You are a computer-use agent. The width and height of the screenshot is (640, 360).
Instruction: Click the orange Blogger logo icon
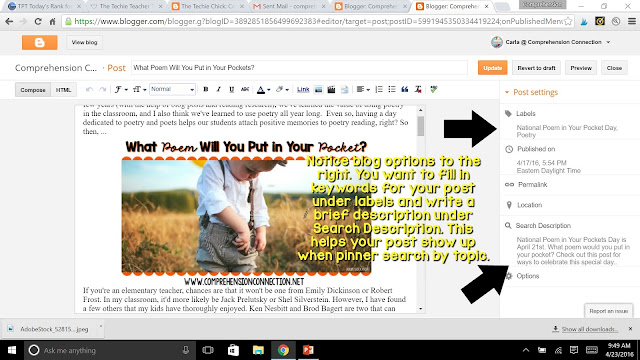click(x=40, y=42)
